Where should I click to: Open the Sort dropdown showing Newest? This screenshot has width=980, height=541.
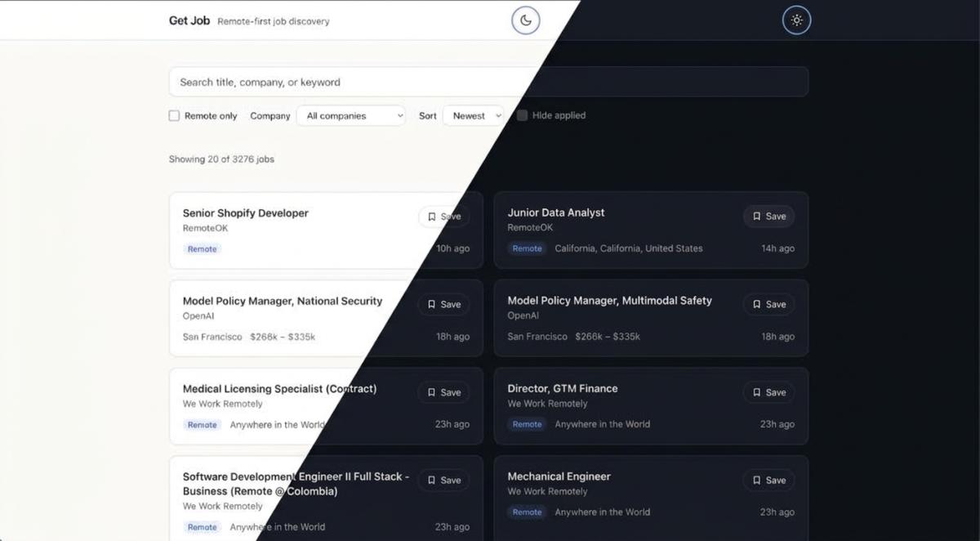coord(473,116)
